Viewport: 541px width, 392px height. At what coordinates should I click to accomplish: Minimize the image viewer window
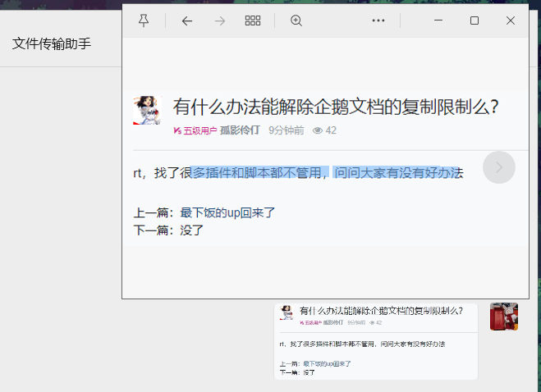tap(438, 21)
